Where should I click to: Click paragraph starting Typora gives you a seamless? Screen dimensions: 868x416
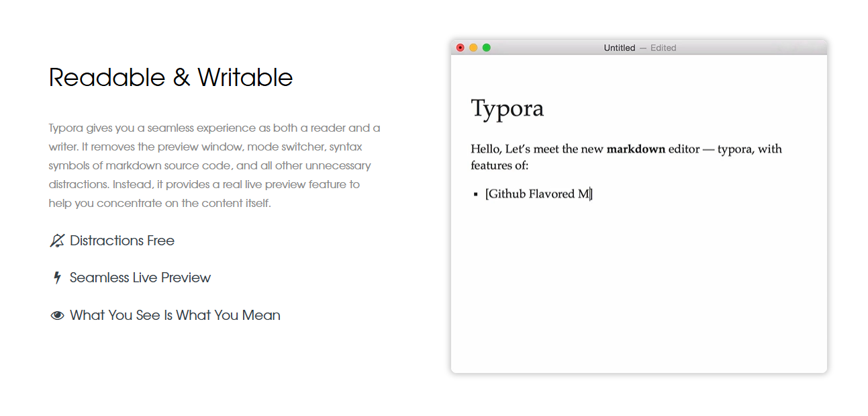coord(215,165)
